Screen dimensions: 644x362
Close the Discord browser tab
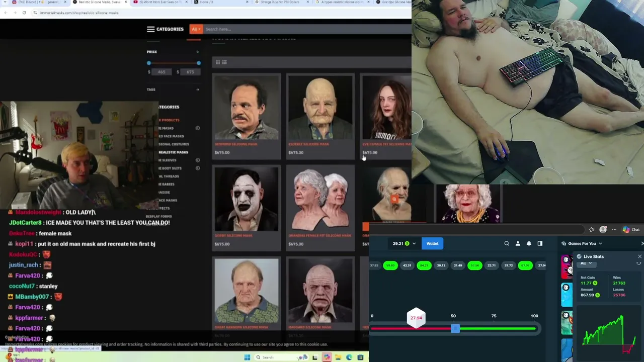pos(65,2)
